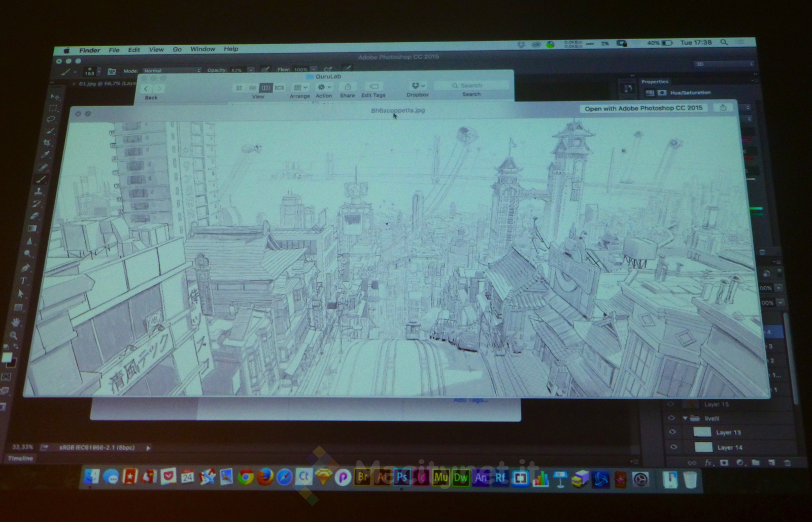This screenshot has width=812, height=522.
Task: Open Dreamweaver from the Dock
Action: click(x=461, y=478)
